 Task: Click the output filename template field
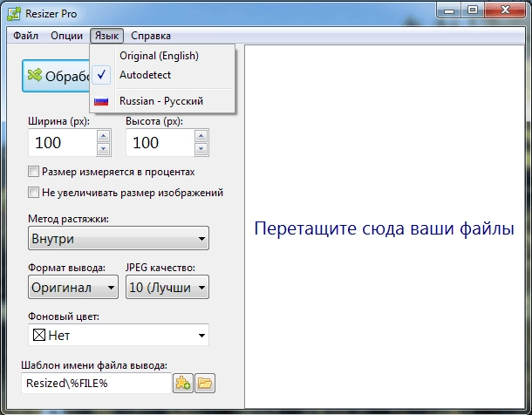(96, 383)
